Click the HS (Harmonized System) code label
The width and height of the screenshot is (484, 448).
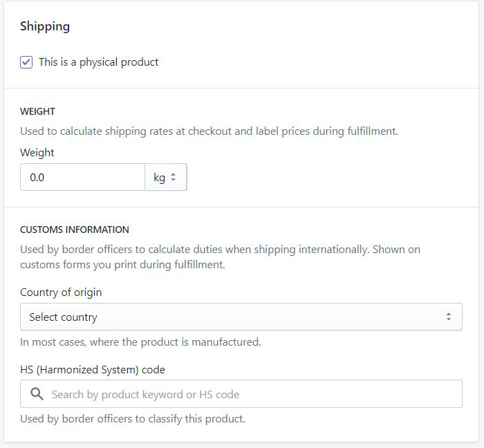coord(93,370)
